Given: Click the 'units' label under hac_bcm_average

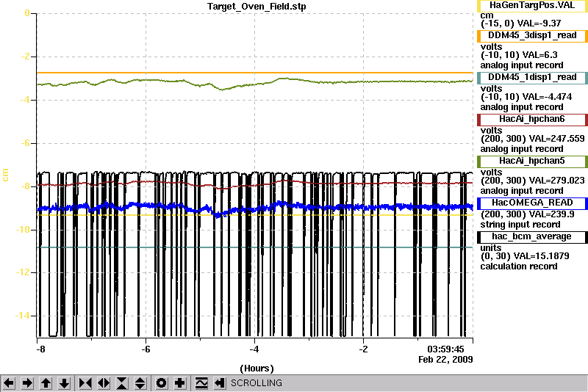Looking at the screenshot, I should point(491,248).
